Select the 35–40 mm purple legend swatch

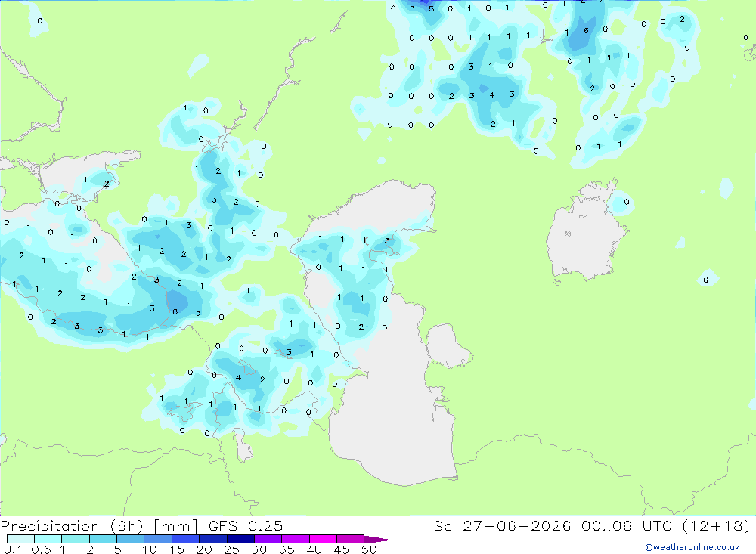[295, 539]
